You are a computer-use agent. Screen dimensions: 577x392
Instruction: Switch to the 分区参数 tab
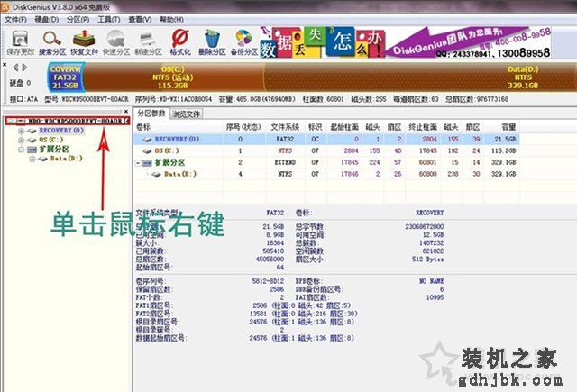[151, 114]
